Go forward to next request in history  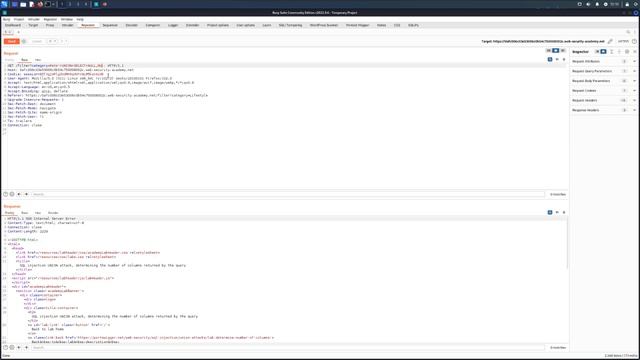(62, 41)
